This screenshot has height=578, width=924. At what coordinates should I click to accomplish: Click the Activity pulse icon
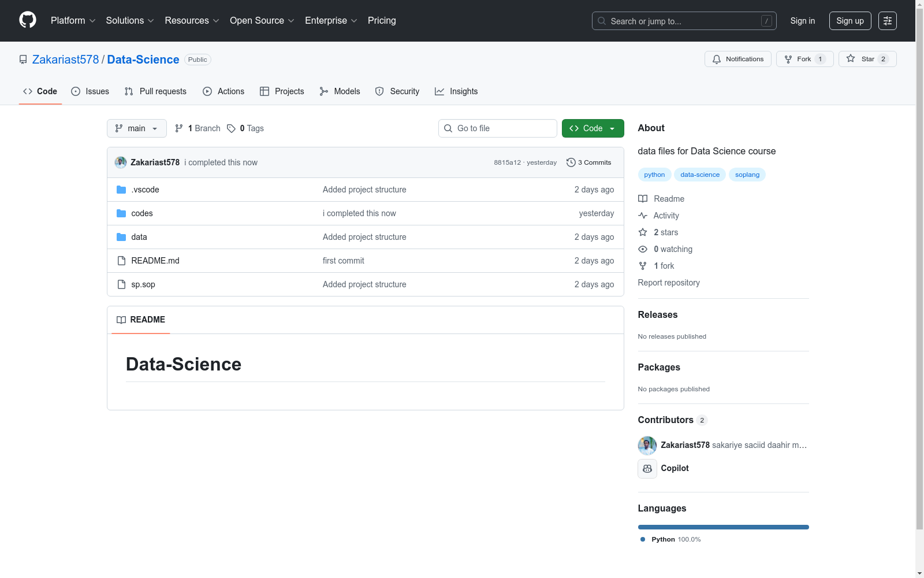(x=643, y=216)
